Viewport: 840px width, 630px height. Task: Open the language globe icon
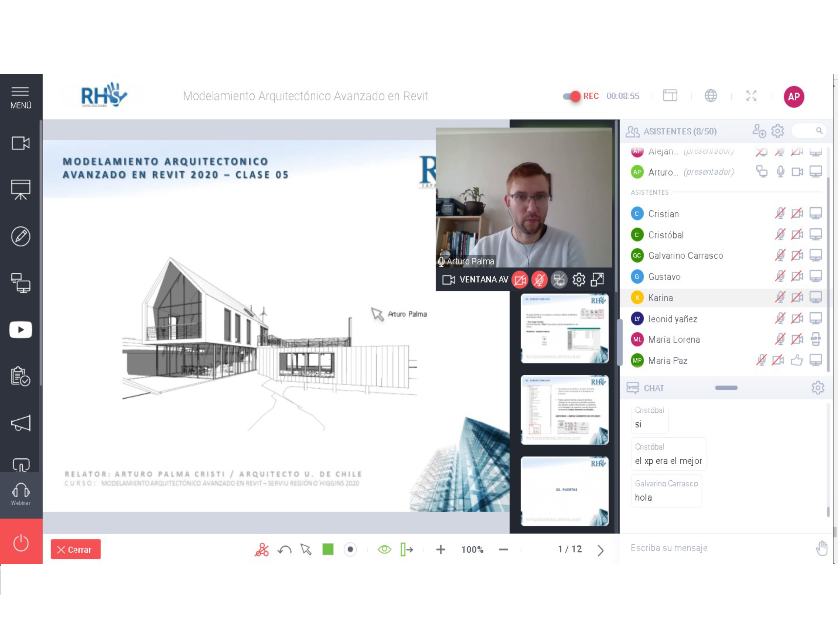[x=711, y=95]
